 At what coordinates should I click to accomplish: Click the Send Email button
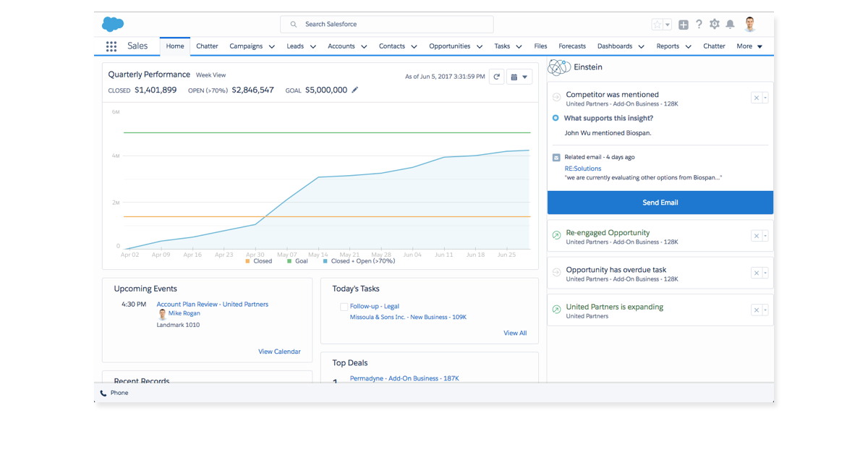pyautogui.click(x=660, y=203)
